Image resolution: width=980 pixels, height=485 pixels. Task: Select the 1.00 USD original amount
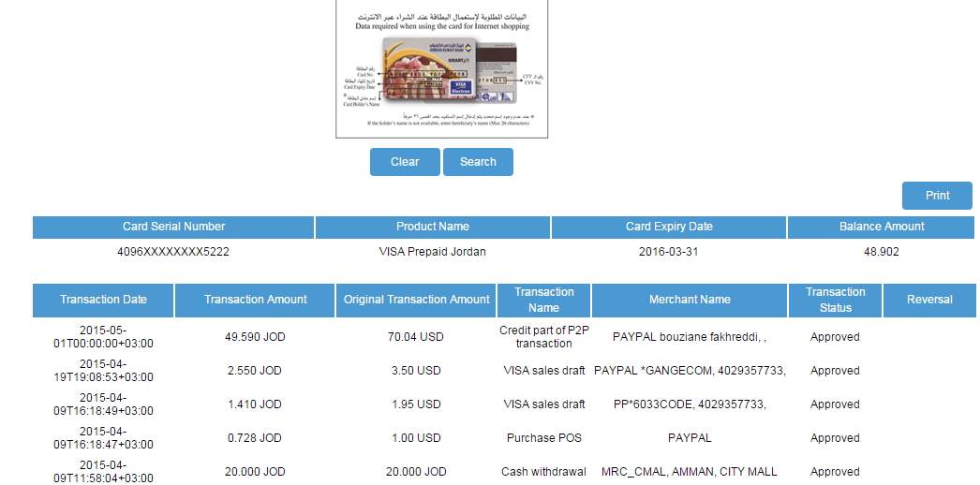point(416,438)
